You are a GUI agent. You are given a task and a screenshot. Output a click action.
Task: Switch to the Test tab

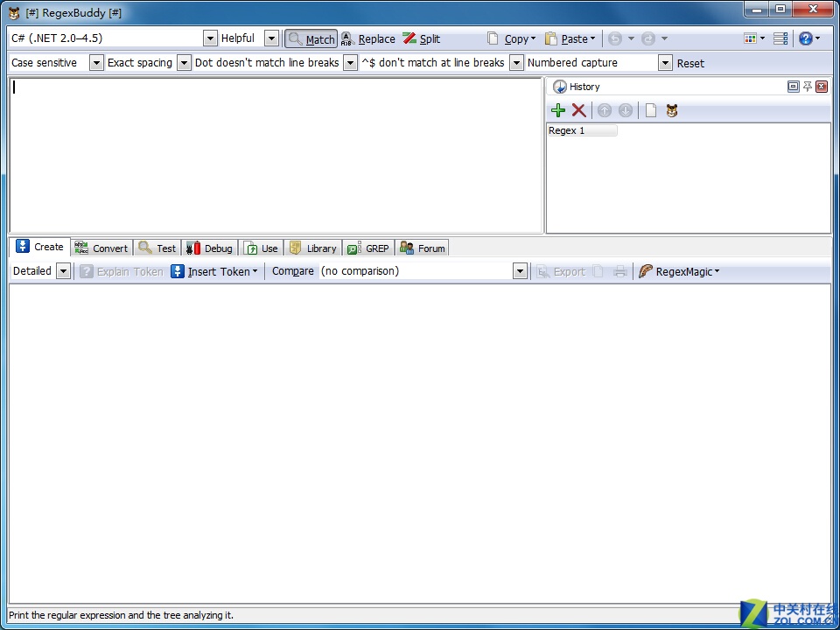click(157, 248)
